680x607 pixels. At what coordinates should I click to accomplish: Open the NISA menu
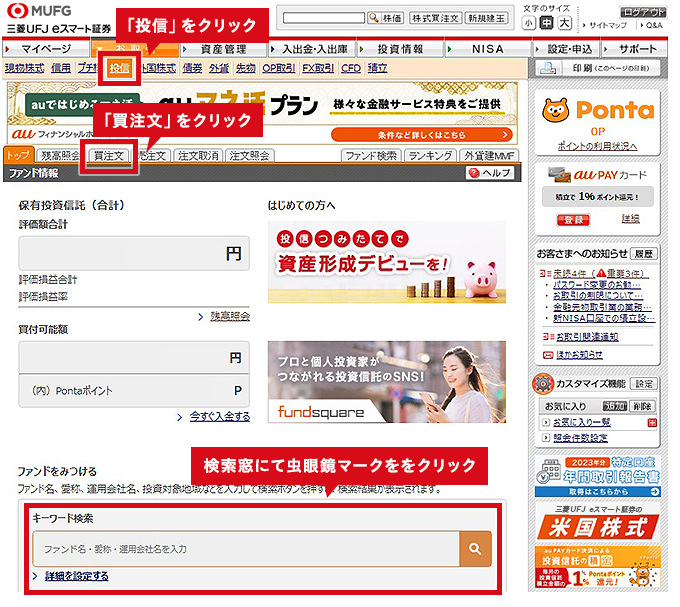[488, 49]
